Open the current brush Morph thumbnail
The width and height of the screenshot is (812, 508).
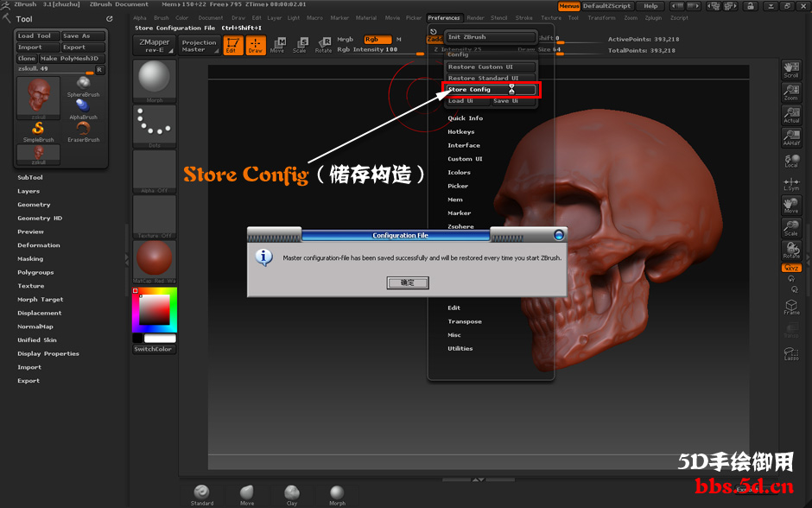pos(155,81)
